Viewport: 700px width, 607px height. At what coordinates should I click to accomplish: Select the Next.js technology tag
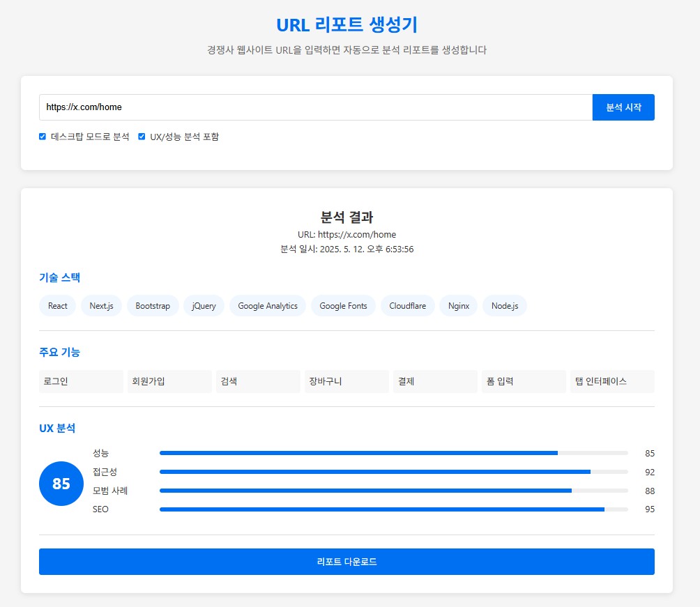pyautogui.click(x=101, y=305)
